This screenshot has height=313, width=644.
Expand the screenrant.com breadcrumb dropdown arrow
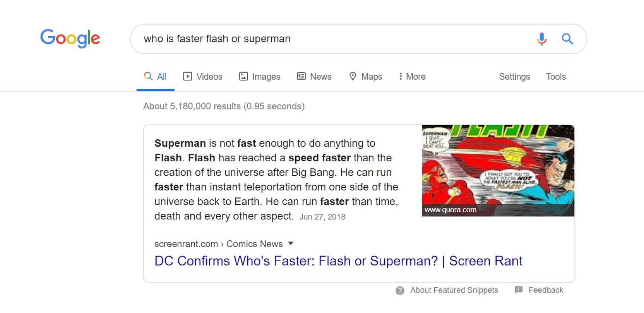[x=291, y=243]
